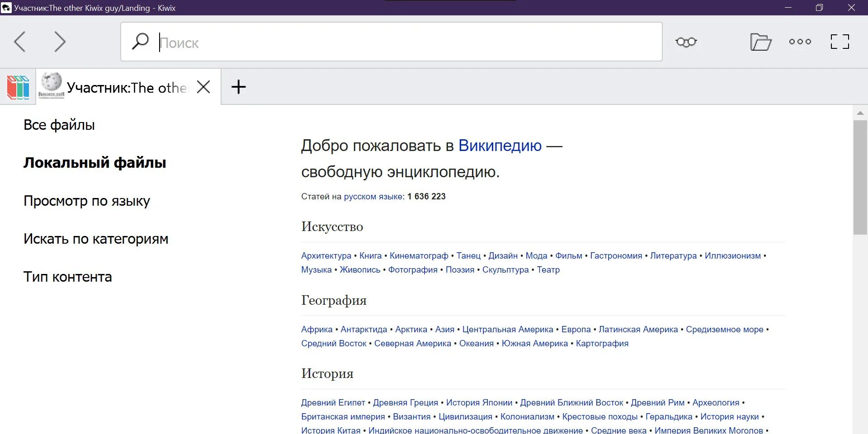Close the Участник:The other tab
868x434 pixels.
click(204, 87)
